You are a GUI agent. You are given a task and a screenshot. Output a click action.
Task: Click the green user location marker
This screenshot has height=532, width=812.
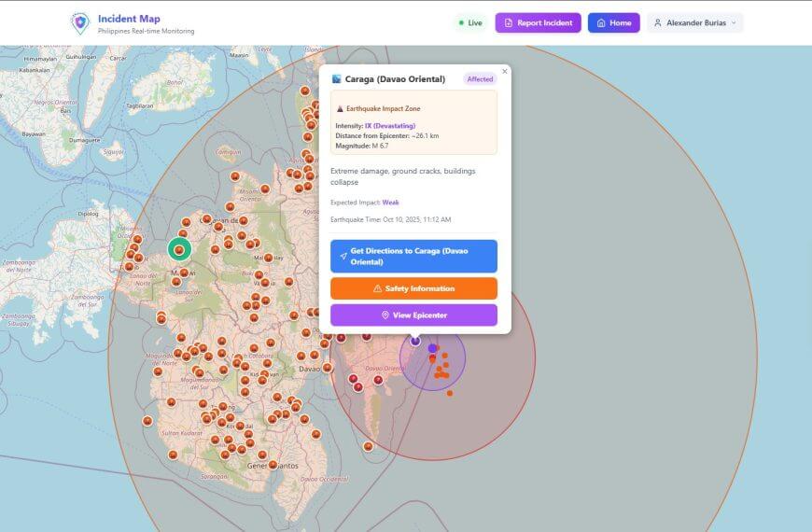[x=179, y=249]
